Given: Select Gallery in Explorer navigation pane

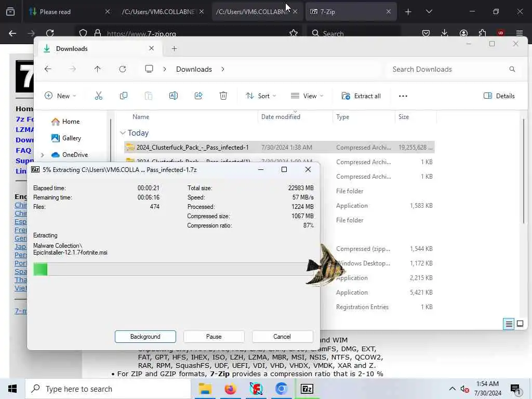Looking at the screenshot, I should 66,138.
